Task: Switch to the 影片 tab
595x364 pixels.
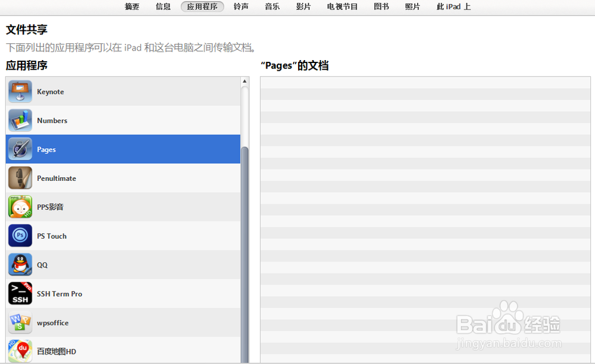Action: coord(303,7)
